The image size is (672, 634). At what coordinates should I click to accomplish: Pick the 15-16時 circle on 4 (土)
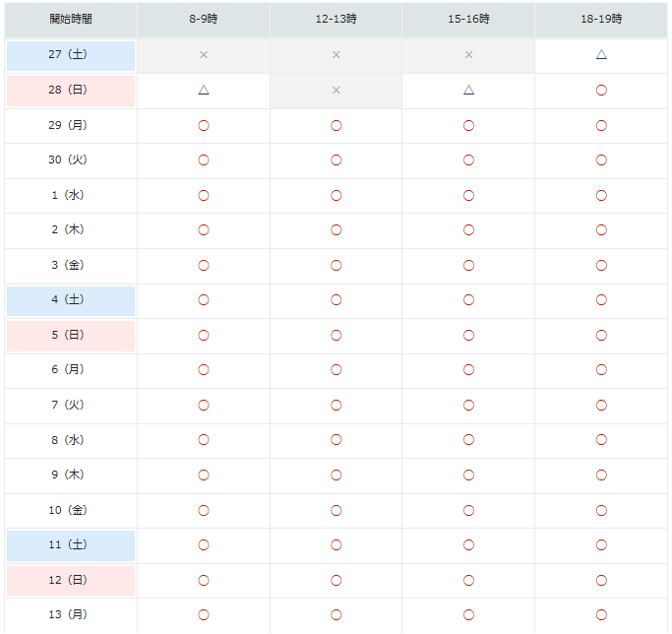pos(469,300)
